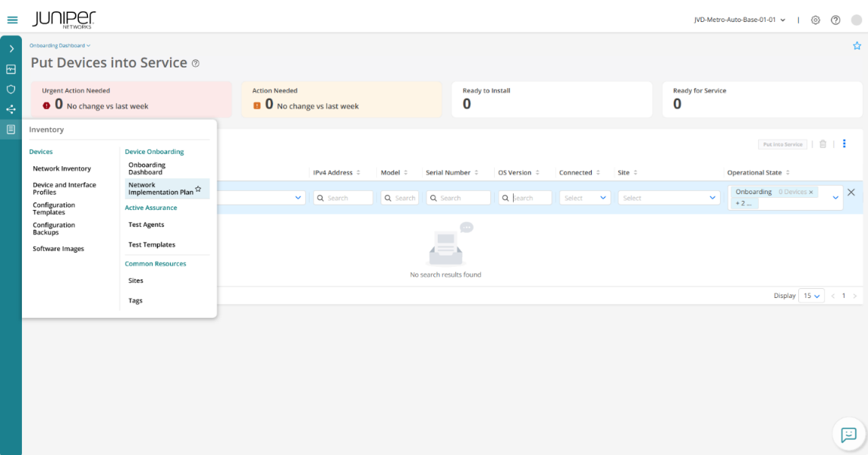Click the Action Needed orange warning icon
The width and height of the screenshot is (868, 455).
[257, 105]
